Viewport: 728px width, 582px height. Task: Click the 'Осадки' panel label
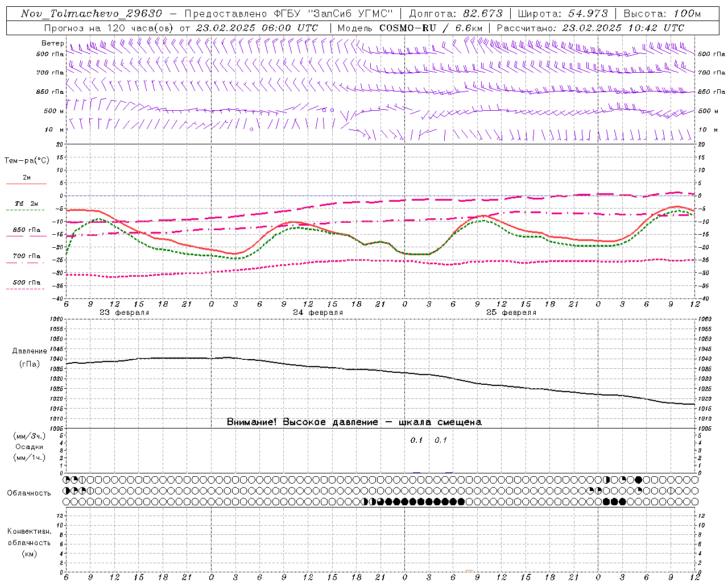click(30, 447)
